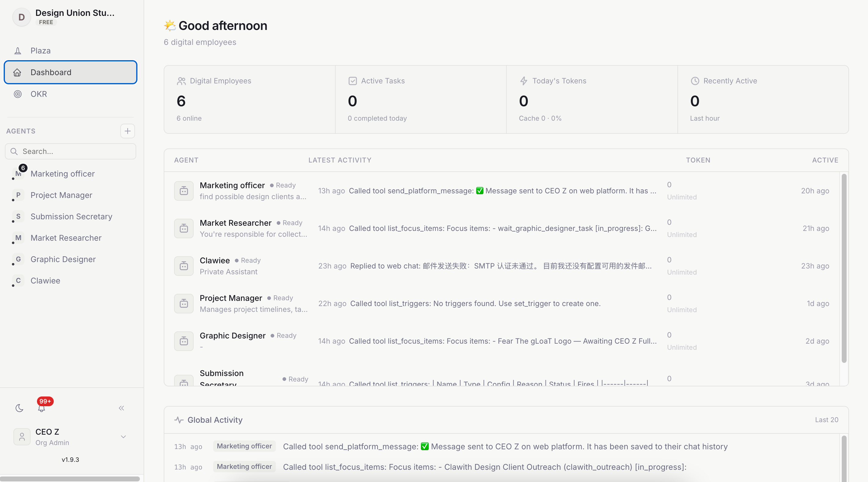Open Marketing officer agent in sidebar
868x482 pixels.
pos(71,173)
